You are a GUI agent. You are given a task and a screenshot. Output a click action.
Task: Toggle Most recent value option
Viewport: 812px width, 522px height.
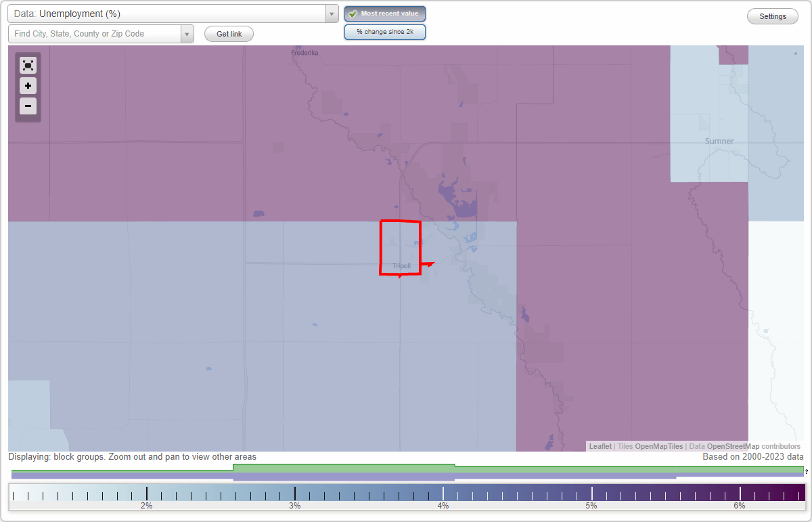(x=385, y=14)
